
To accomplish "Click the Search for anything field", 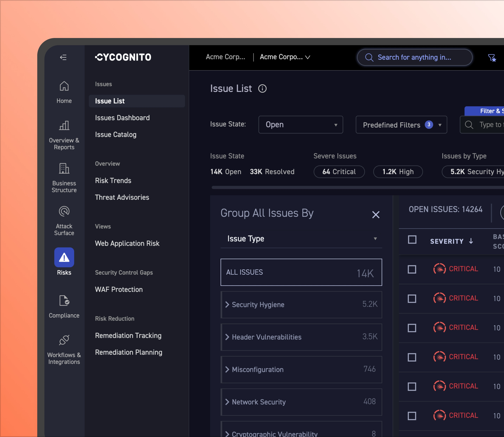I will coord(415,57).
